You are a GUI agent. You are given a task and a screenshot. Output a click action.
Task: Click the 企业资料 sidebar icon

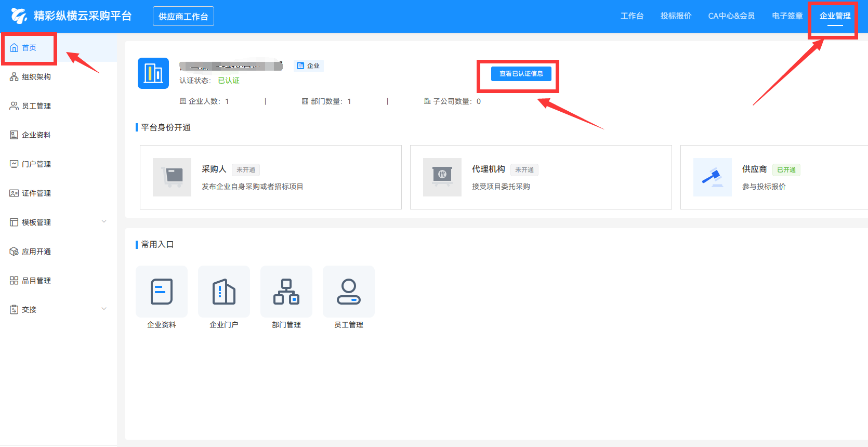tap(14, 135)
